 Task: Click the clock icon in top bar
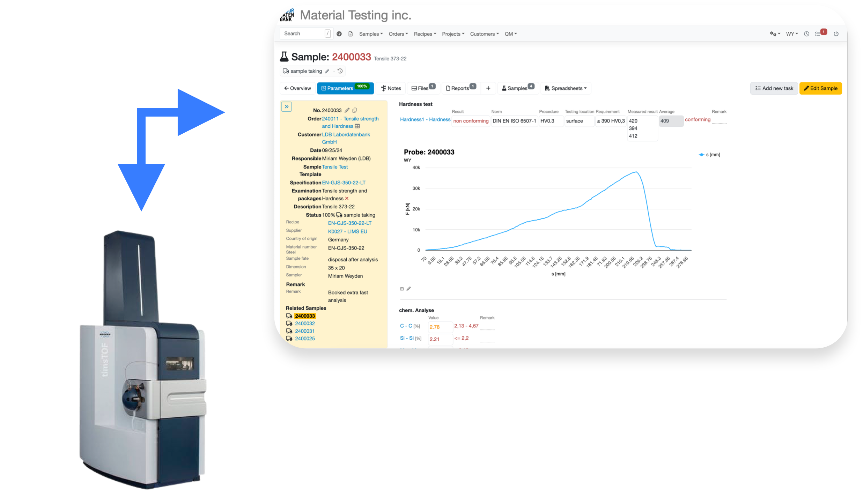click(x=806, y=34)
